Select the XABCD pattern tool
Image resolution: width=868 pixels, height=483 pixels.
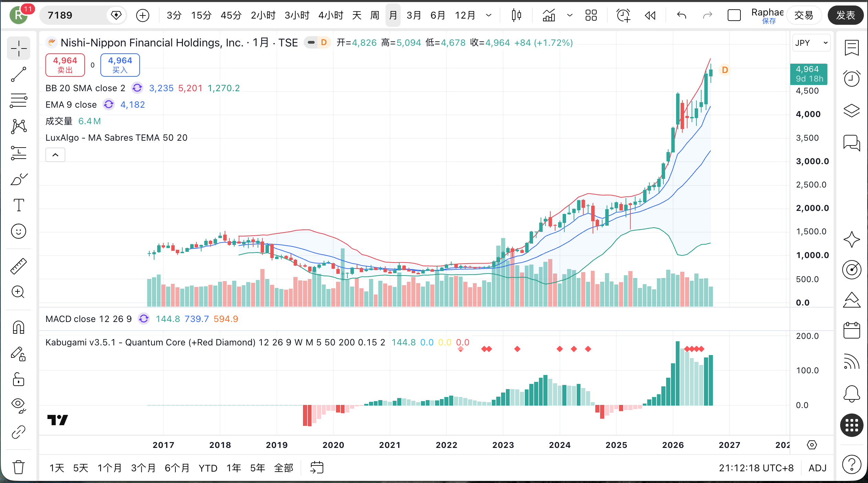[x=19, y=127]
